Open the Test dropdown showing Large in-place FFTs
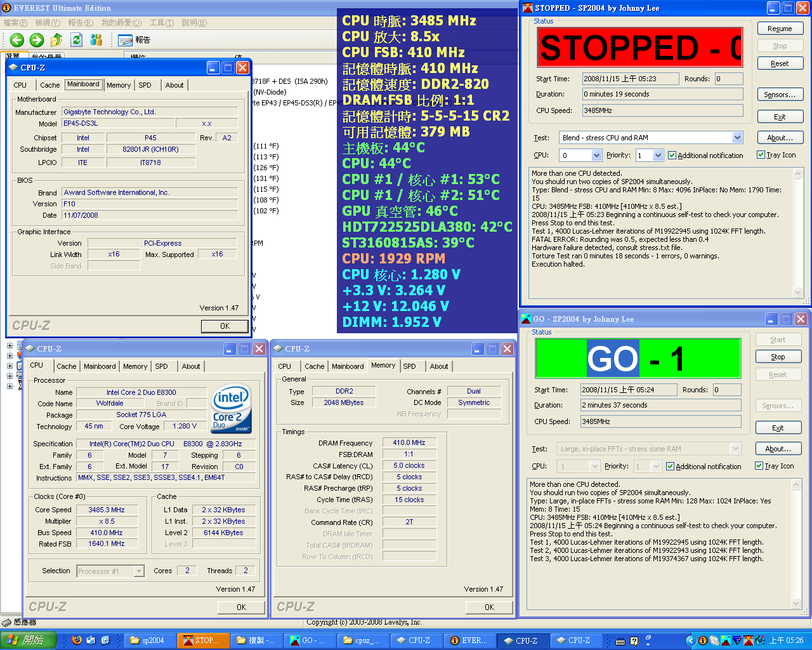 [x=735, y=449]
